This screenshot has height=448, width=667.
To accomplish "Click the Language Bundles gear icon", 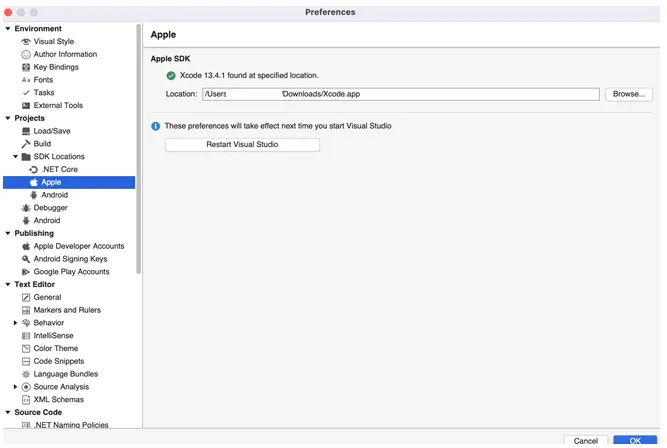I will [x=26, y=374].
